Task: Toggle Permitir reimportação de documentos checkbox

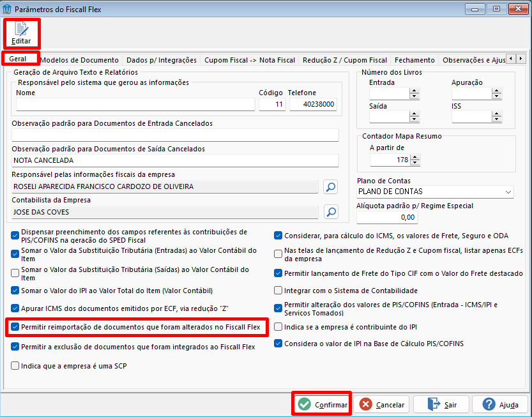Action: [15, 327]
